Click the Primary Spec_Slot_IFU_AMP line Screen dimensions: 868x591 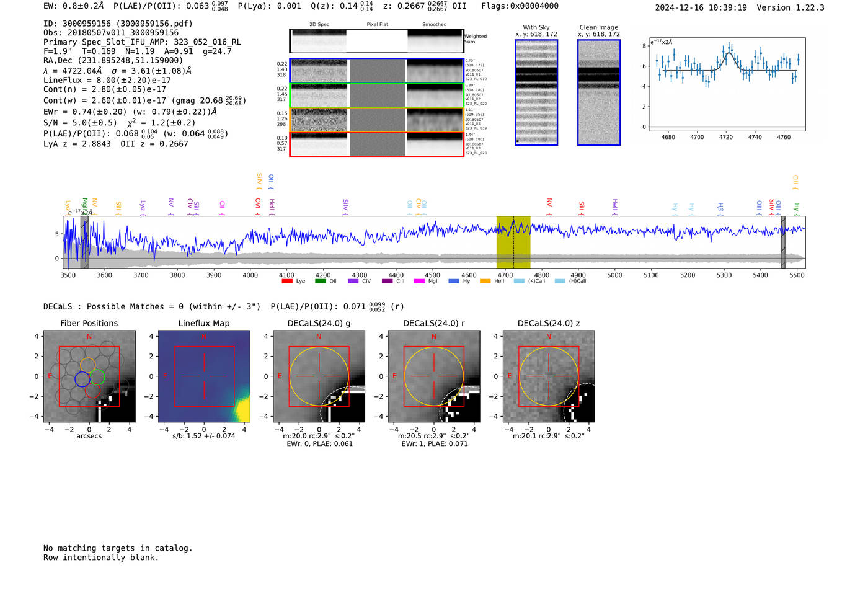coord(143,42)
